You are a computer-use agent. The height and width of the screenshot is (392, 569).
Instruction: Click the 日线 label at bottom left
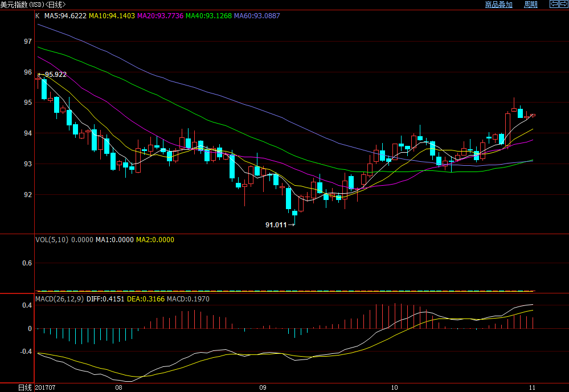[x=25, y=387]
